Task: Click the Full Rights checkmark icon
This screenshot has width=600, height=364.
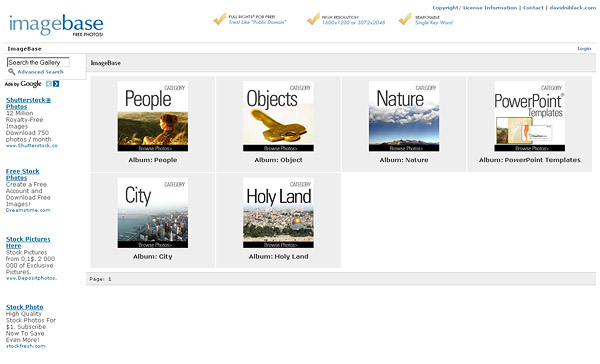Action: point(220,19)
